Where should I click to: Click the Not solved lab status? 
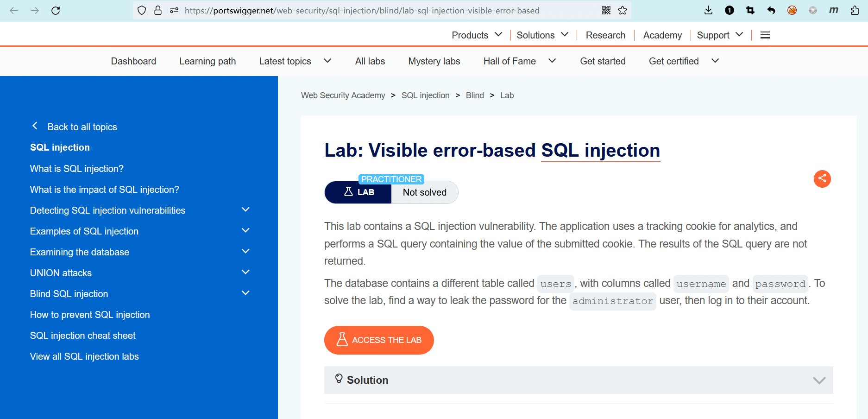point(424,192)
